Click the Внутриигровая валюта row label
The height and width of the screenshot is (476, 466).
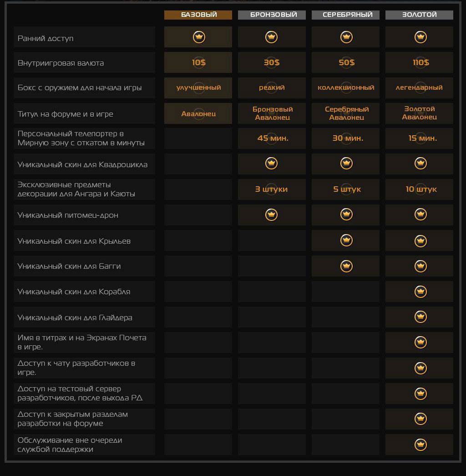[x=61, y=63]
